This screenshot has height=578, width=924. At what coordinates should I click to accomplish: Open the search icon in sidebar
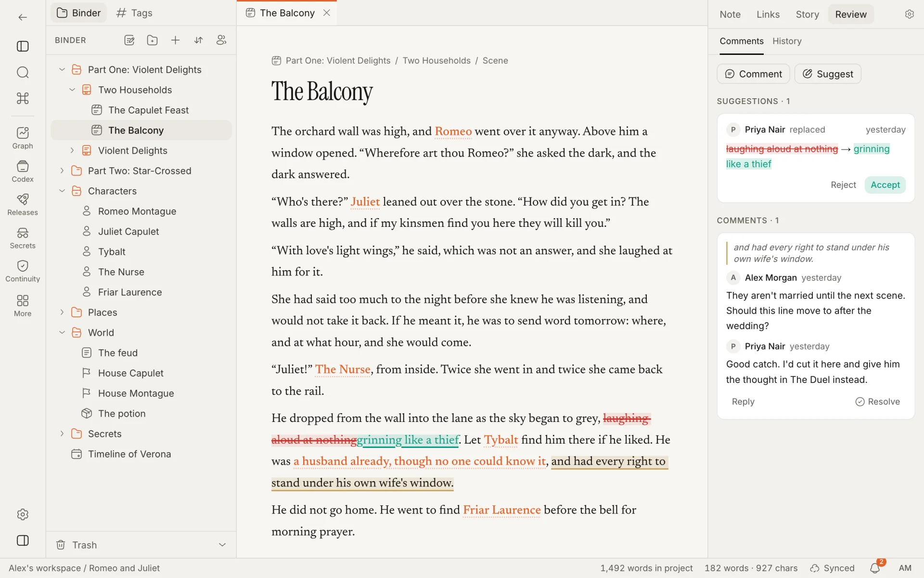pyautogui.click(x=23, y=72)
